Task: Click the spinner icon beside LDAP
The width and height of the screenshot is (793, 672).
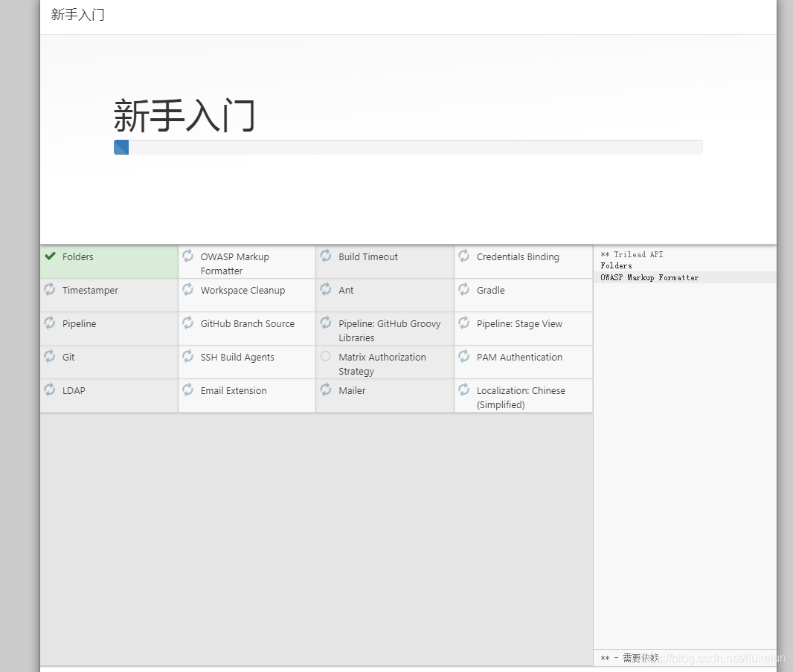Action: pyautogui.click(x=49, y=390)
